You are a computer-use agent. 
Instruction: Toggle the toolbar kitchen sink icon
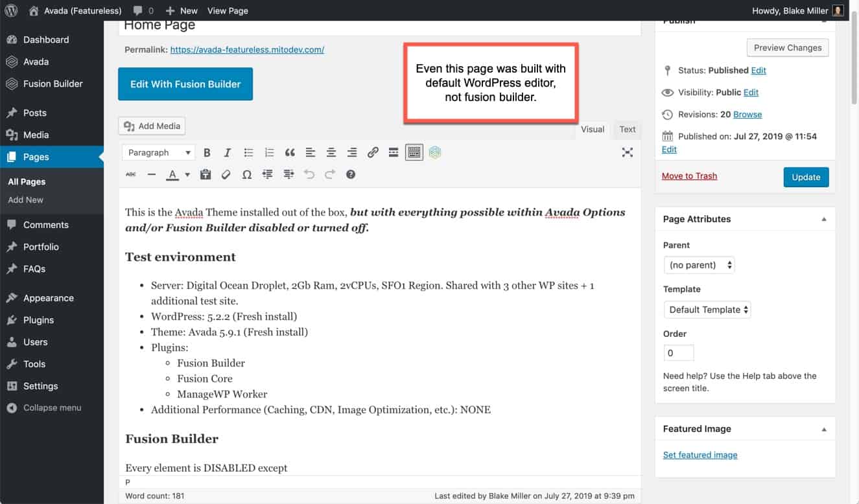tap(414, 153)
